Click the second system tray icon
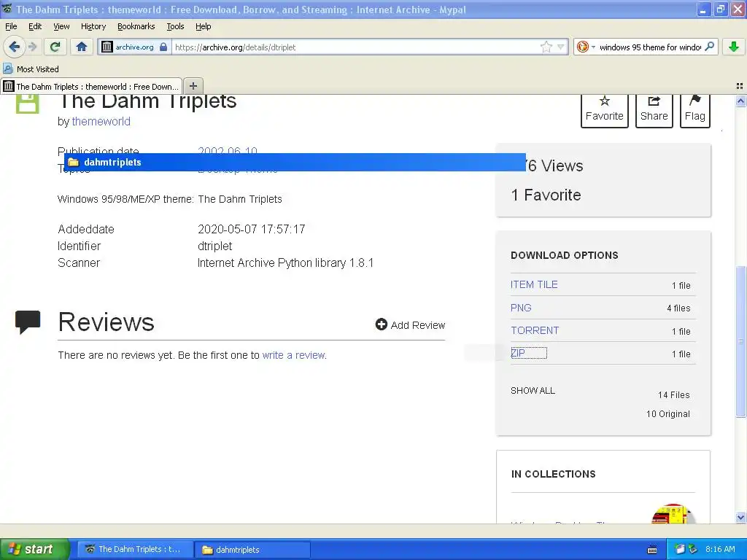The image size is (747, 560). (x=693, y=549)
